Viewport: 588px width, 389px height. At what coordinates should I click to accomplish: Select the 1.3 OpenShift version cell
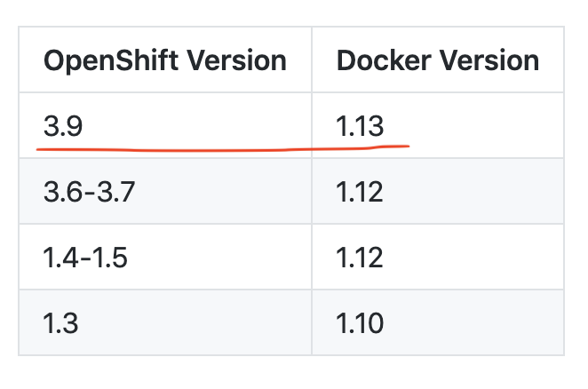click(60, 322)
